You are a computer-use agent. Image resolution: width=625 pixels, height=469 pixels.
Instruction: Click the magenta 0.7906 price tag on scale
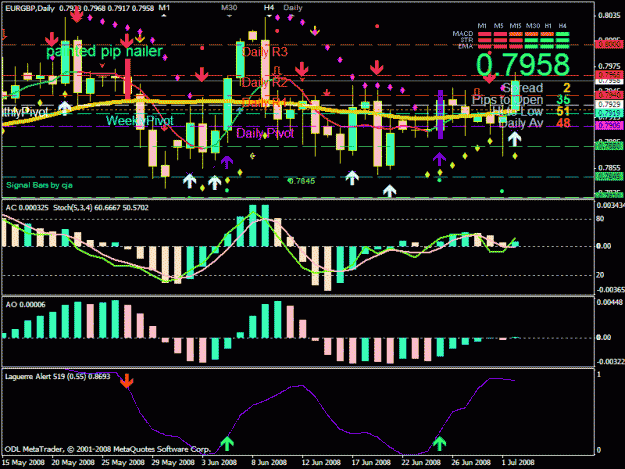point(609,126)
